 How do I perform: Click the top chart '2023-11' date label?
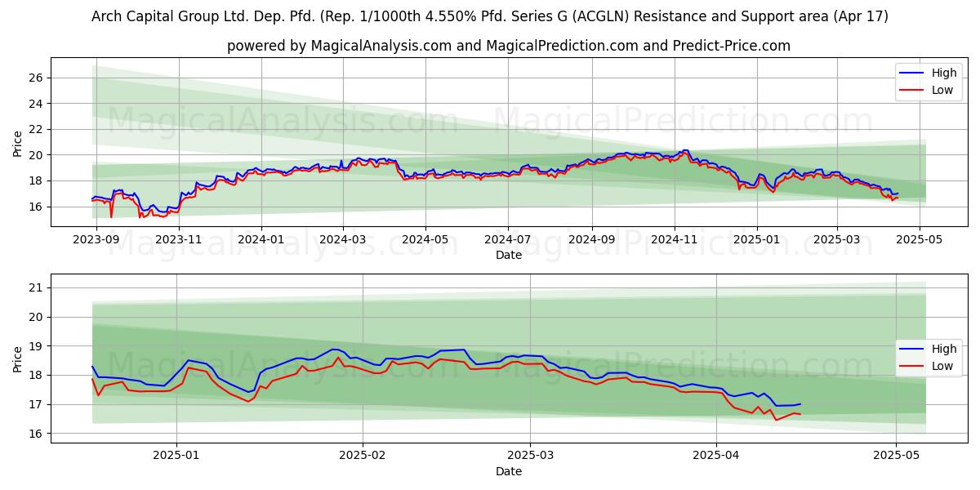pyautogui.click(x=178, y=241)
